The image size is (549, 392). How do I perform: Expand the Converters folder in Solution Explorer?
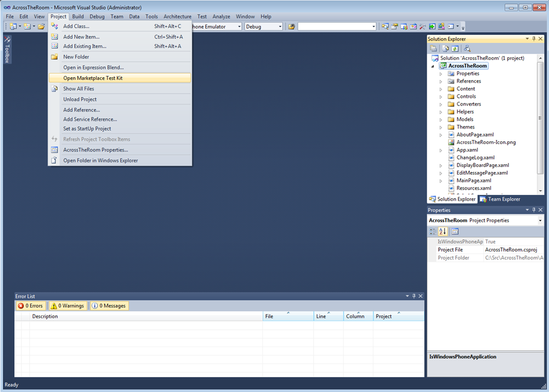441,104
